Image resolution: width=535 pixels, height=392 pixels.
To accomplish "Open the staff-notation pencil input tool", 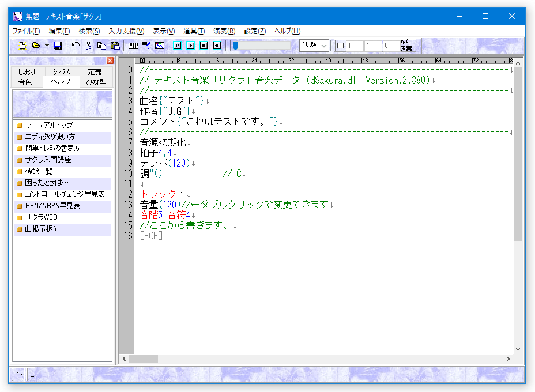I will [146, 46].
